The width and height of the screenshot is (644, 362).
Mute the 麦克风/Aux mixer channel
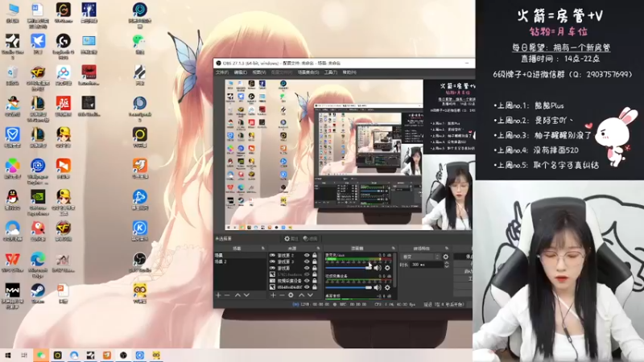(378, 268)
